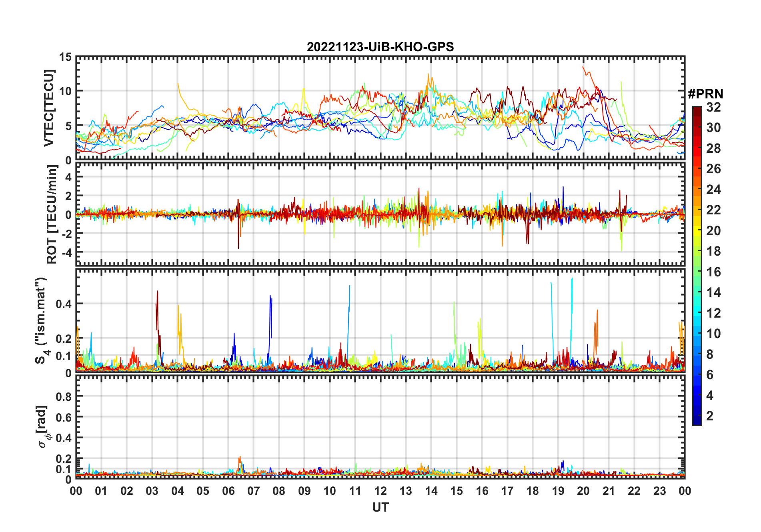The image size is (761, 532).
Task: Select the x-axis tick 11
Action: point(355,491)
